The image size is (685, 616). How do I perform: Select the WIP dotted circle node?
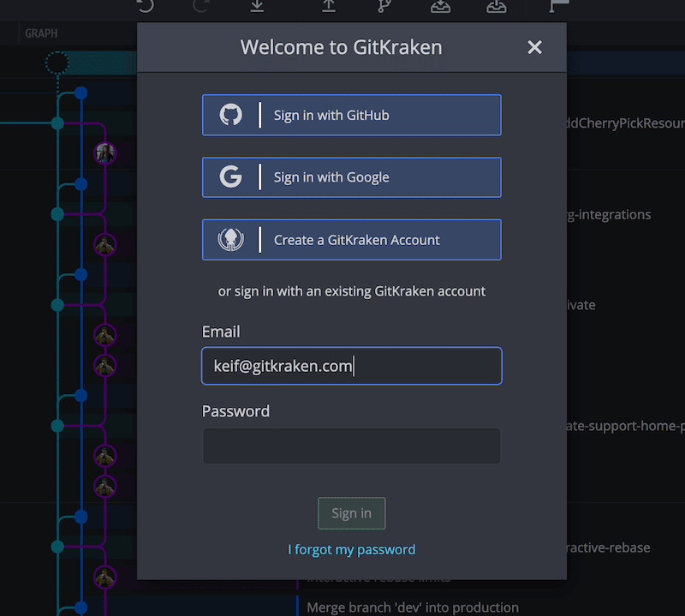point(57,63)
